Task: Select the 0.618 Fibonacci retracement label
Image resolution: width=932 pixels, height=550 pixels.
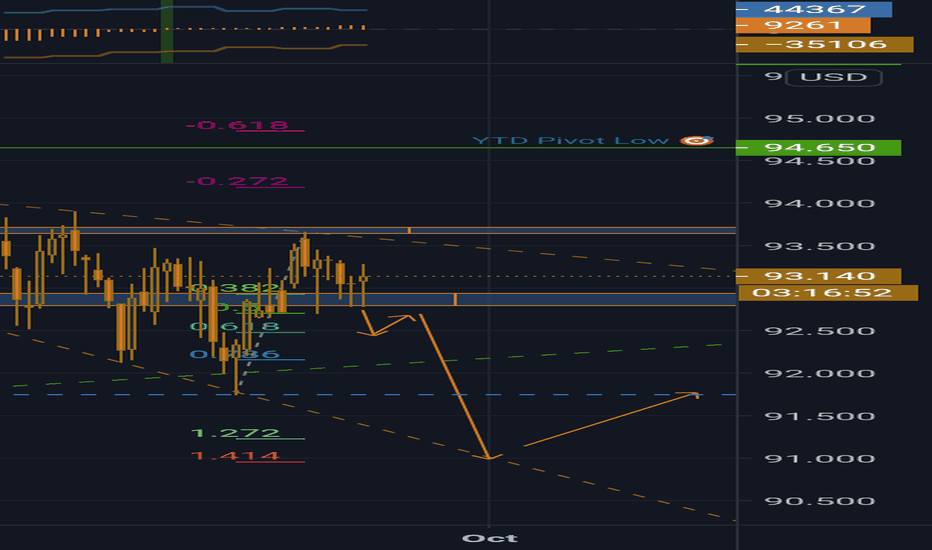Action: tap(234, 326)
